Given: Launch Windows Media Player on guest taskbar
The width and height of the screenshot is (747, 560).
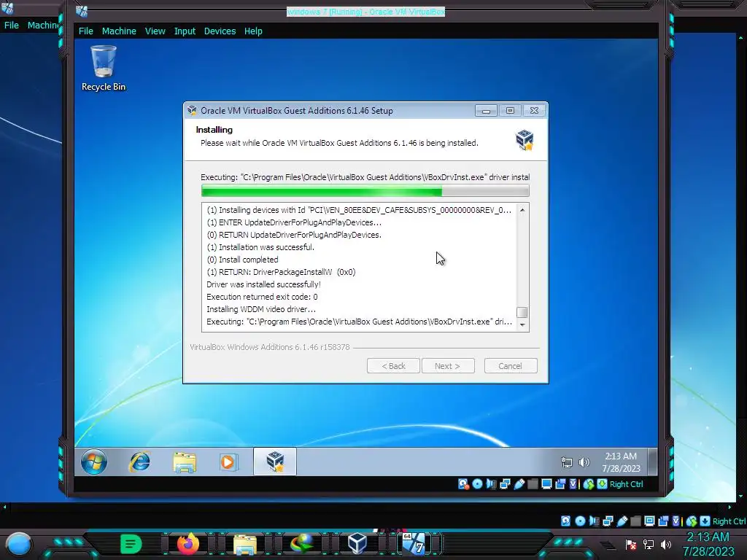Looking at the screenshot, I should [228, 462].
